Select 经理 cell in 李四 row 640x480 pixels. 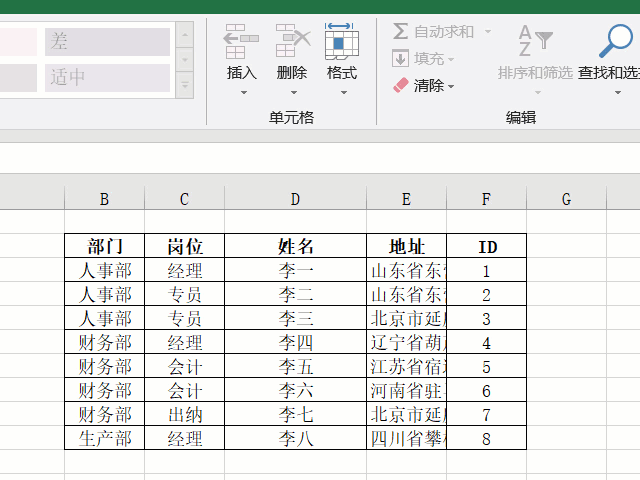pos(184,342)
